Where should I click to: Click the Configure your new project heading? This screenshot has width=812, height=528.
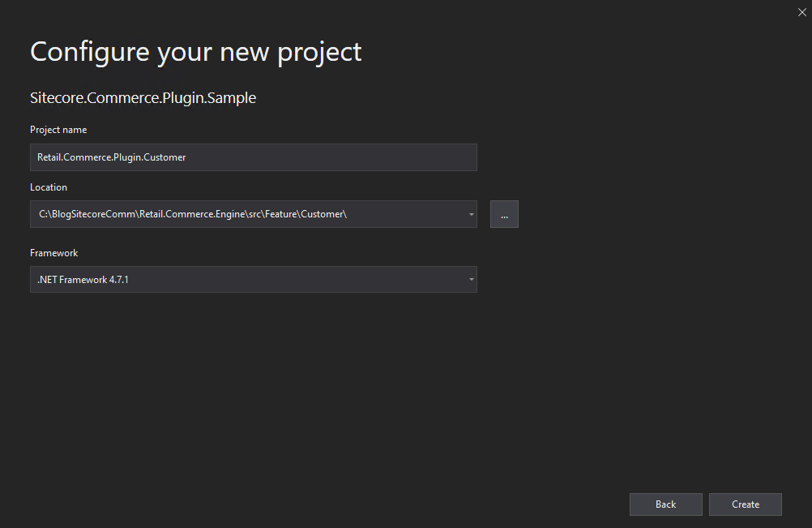tap(196, 53)
